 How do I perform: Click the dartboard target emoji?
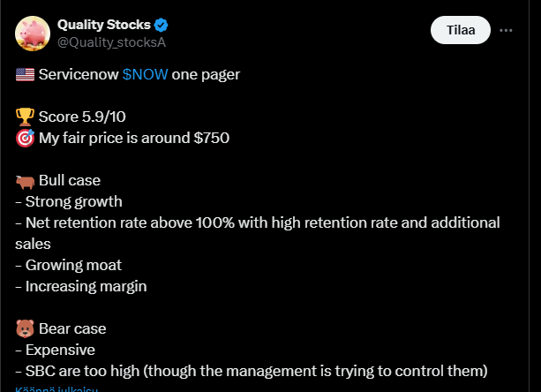pos(25,138)
